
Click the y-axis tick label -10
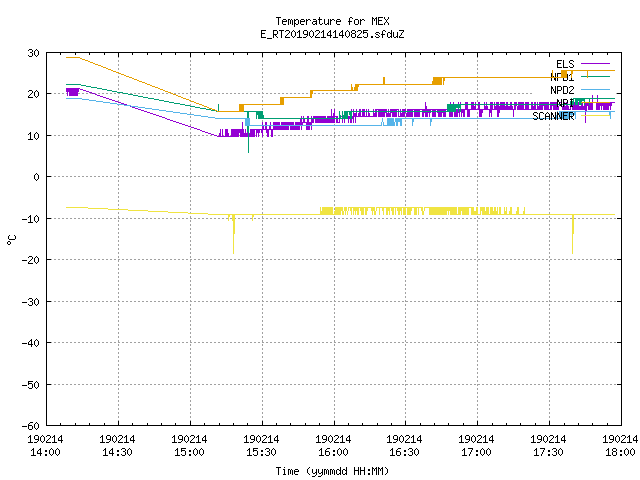click(31, 219)
